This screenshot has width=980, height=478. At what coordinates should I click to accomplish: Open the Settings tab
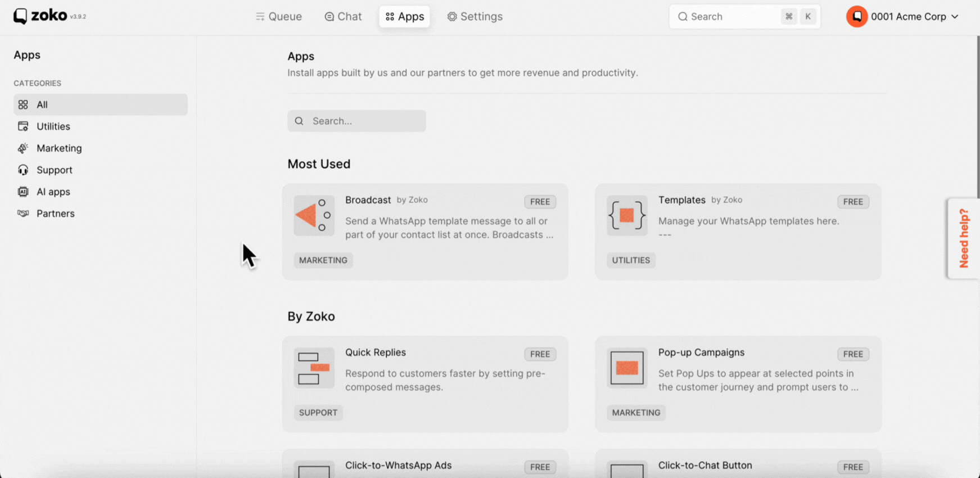pyautogui.click(x=475, y=17)
